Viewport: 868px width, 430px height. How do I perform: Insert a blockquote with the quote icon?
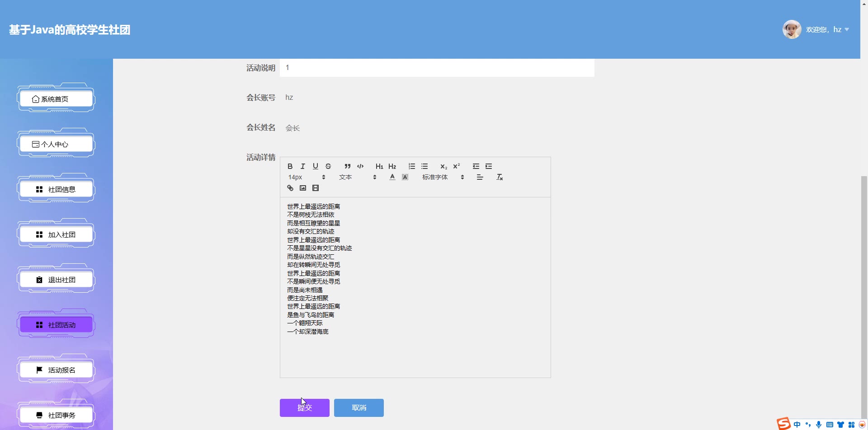click(x=347, y=166)
